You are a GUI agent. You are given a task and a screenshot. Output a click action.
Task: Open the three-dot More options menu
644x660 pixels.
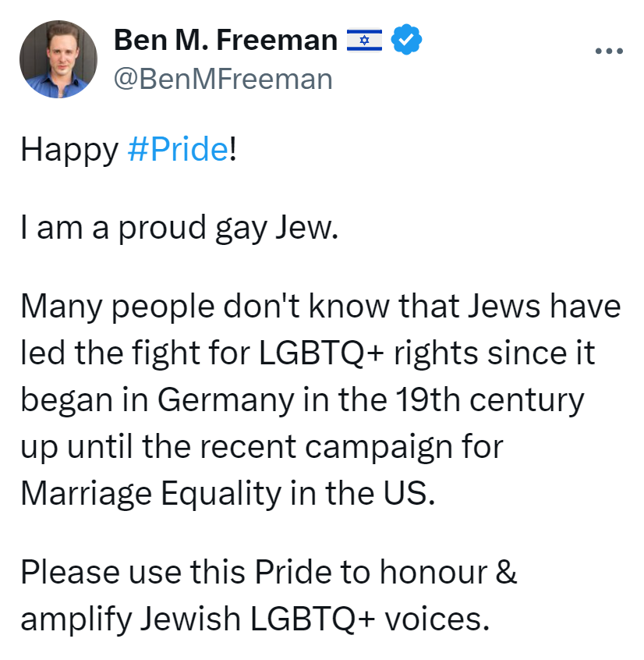[x=609, y=51]
